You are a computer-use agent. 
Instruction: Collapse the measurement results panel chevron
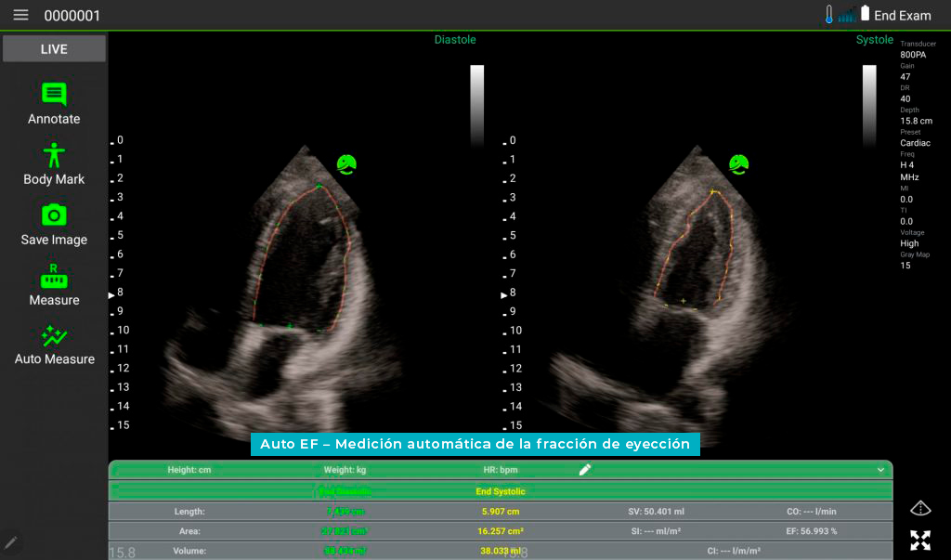pyautogui.click(x=880, y=470)
